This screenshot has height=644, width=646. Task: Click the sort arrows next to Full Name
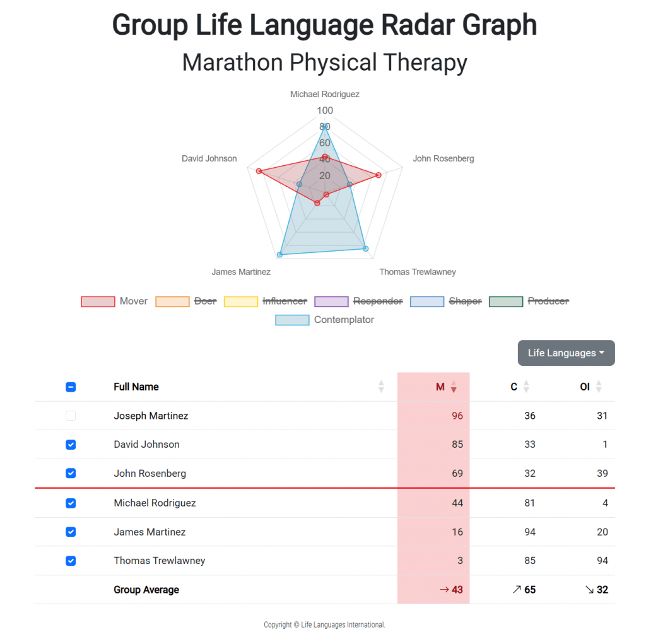[x=381, y=387]
